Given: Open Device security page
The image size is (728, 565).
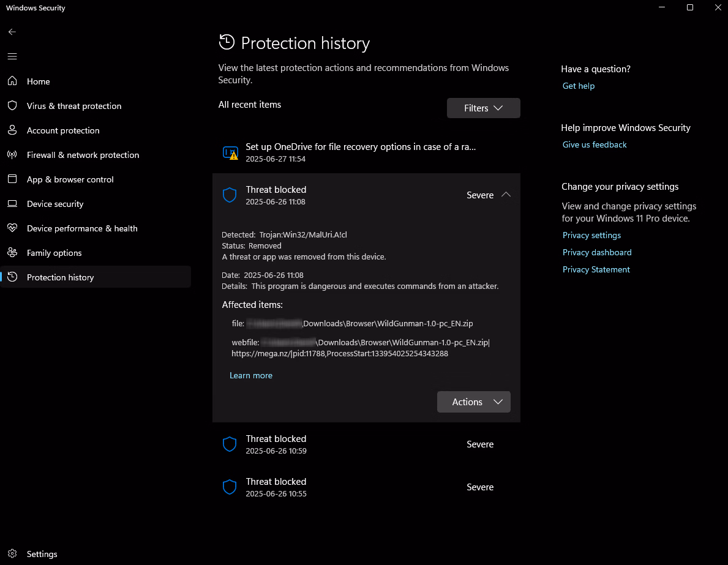Looking at the screenshot, I should click(95, 204).
